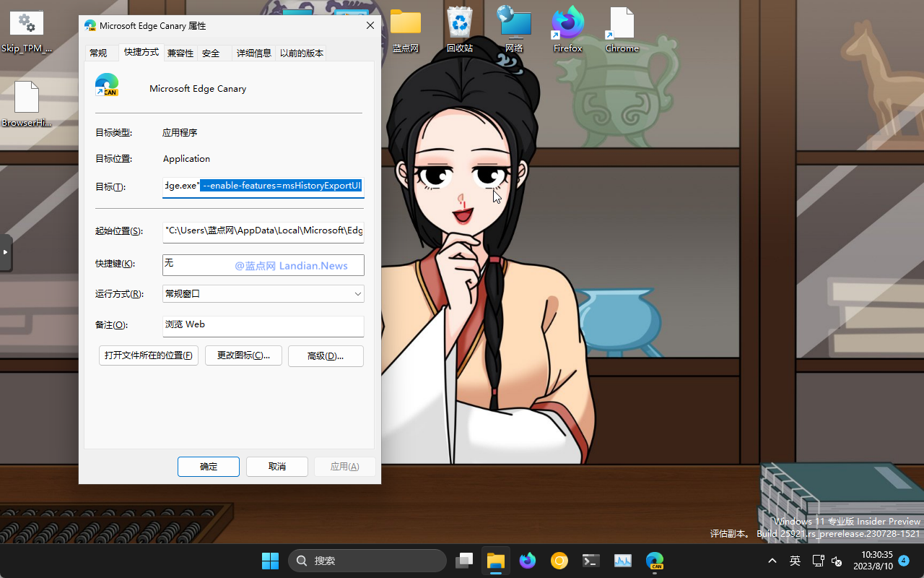924x578 pixels.
Task: Open Task View from the taskbar
Action: click(464, 561)
